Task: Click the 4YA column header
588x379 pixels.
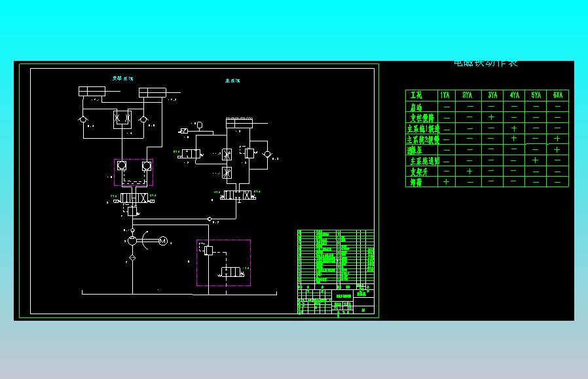Action: [x=515, y=95]
